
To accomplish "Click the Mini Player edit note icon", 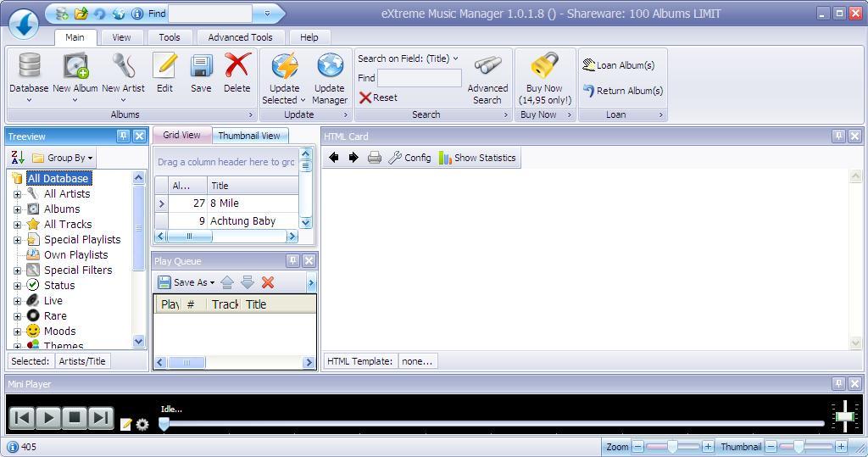I will (x=126, y=424).
